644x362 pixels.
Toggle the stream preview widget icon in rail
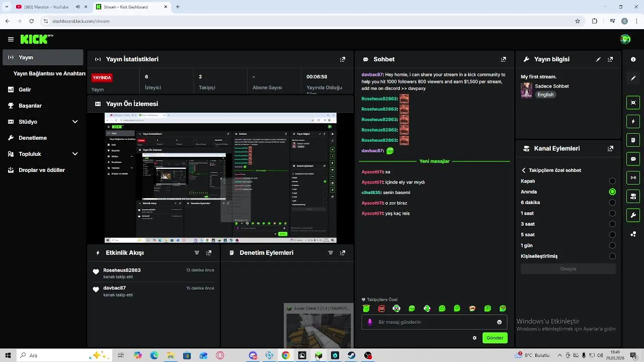tap(633, 103)
